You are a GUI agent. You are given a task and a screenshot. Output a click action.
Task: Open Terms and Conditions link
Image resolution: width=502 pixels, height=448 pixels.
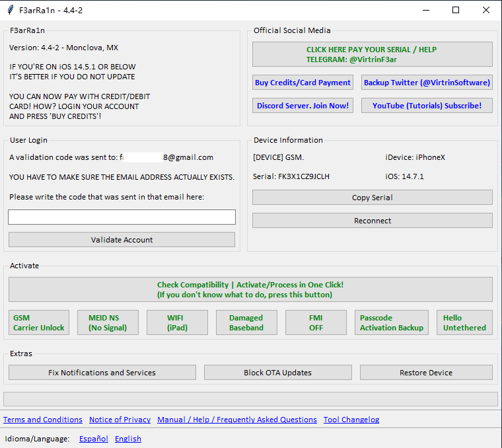[43, 420]
